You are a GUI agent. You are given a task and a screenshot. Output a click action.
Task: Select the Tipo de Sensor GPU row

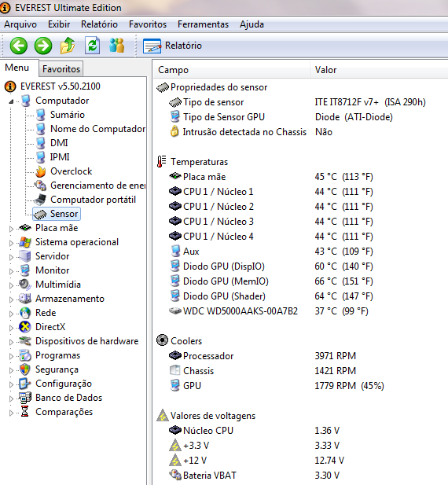click(281, 117)
